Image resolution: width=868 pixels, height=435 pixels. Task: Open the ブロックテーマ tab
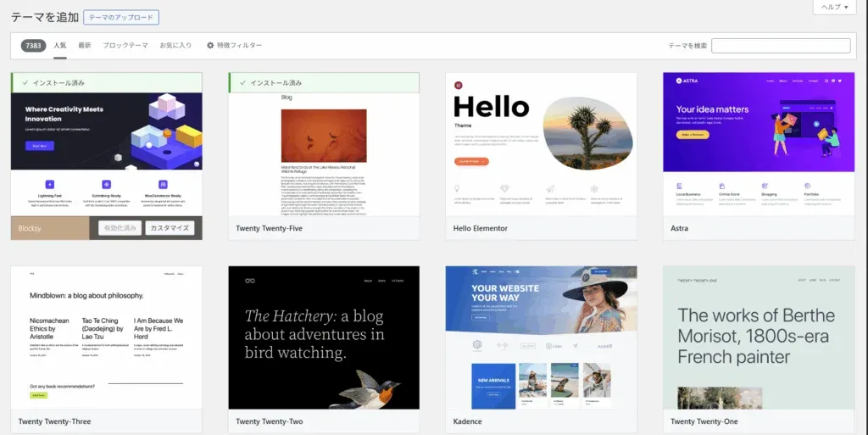click(x=125, y=46)
